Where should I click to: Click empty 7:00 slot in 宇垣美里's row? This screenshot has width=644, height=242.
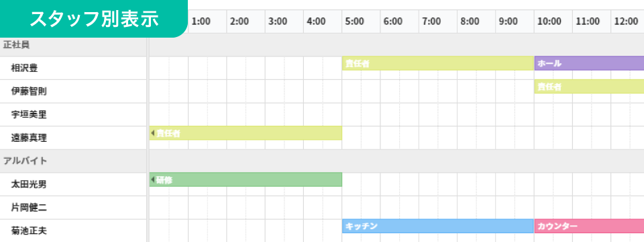[x=438, y=114]
